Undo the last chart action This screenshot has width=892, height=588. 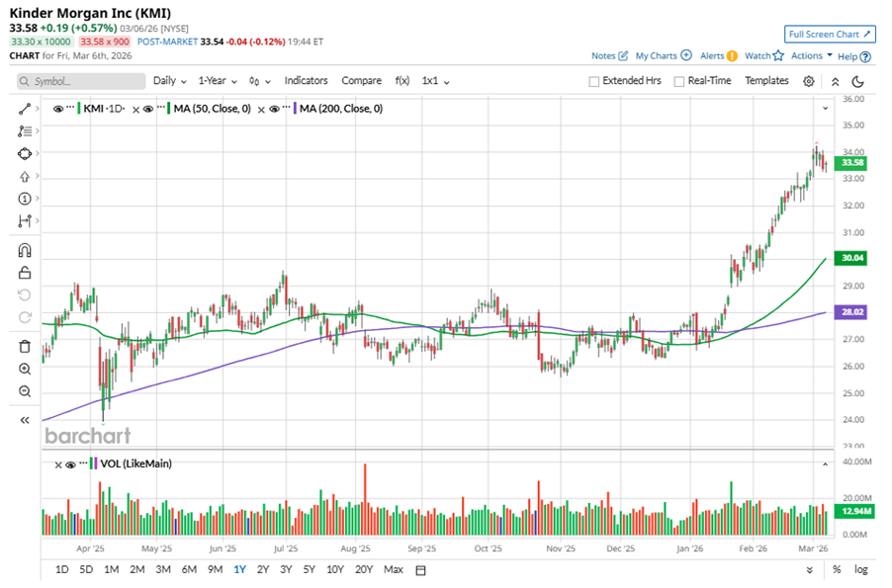pos(25,294)
